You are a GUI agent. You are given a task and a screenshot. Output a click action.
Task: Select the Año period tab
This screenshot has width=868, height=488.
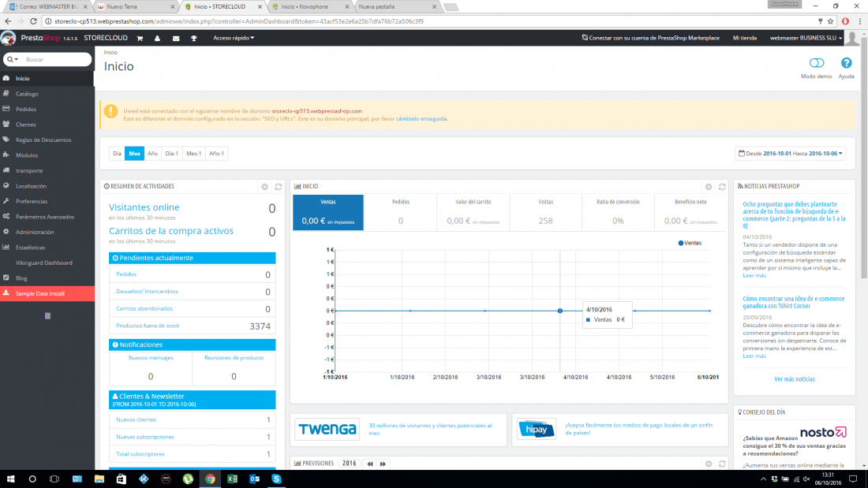coord(153,153)
